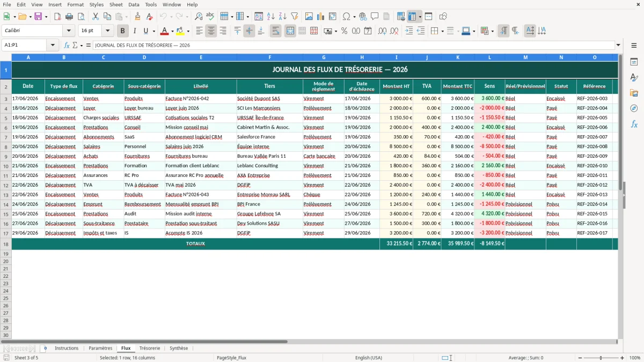Open the font size dropdown
The width and height of the screenshot is (644, 362).
pos(107,31)
